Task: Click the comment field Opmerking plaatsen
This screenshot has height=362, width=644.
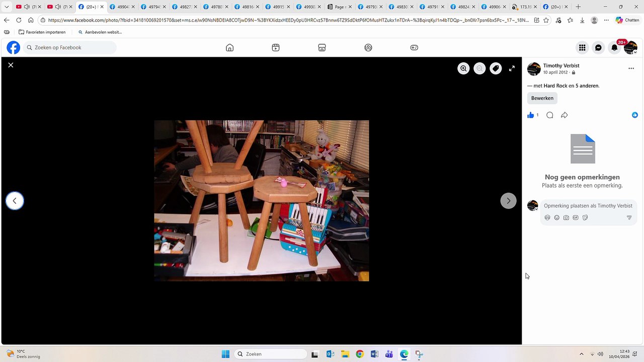Action: [588, 206]
